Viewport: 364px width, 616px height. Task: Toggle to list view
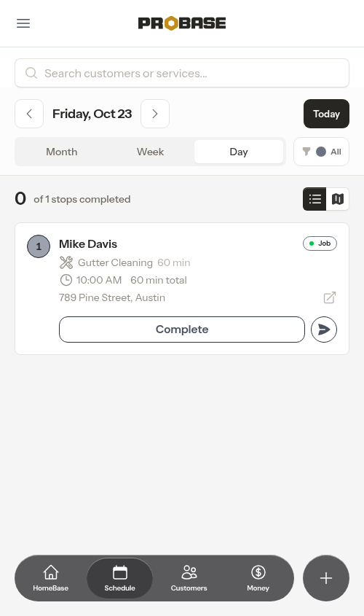(x=314, y=199)
